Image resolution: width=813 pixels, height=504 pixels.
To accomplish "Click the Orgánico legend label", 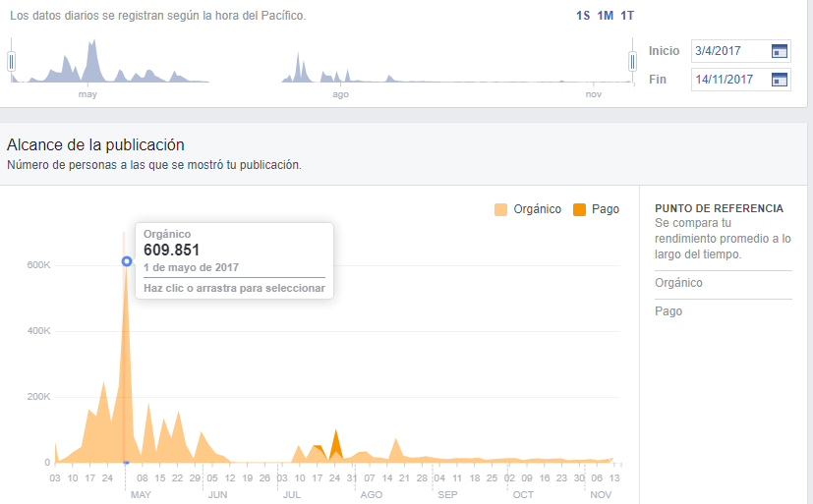I will pos(537,209).
